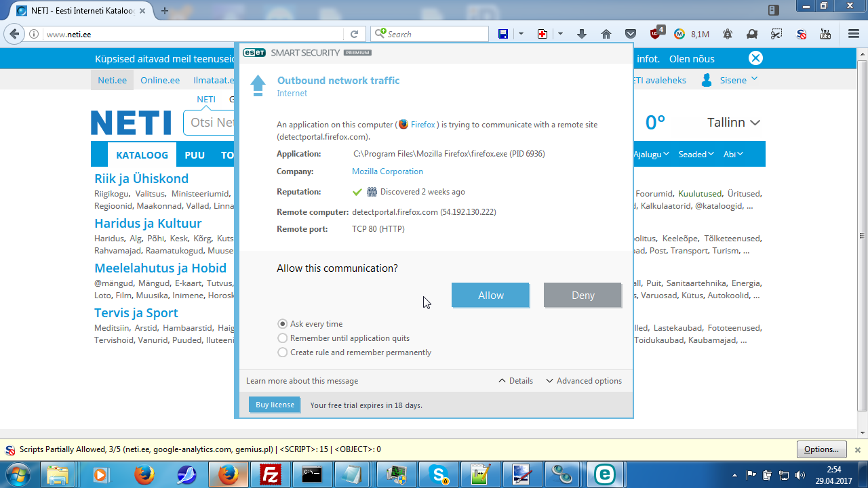Expand Details in the ESET dialog
Image resolution: width=868 pixels, height=488 pixels.
pos(516,381)
